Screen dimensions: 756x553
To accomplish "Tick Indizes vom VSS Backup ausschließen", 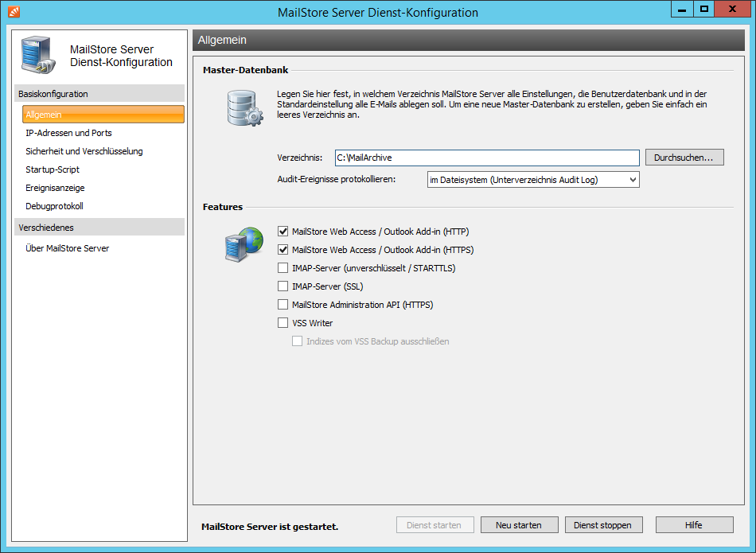I will [298, 341].
